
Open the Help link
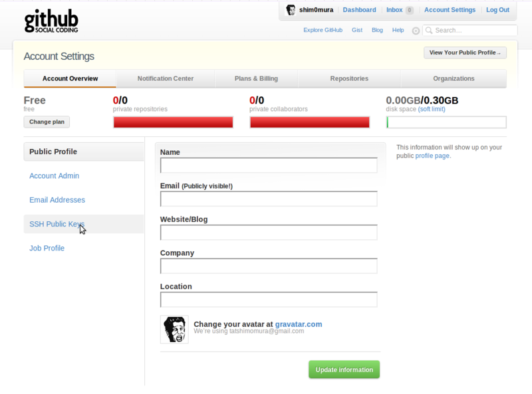coord(398,30)
